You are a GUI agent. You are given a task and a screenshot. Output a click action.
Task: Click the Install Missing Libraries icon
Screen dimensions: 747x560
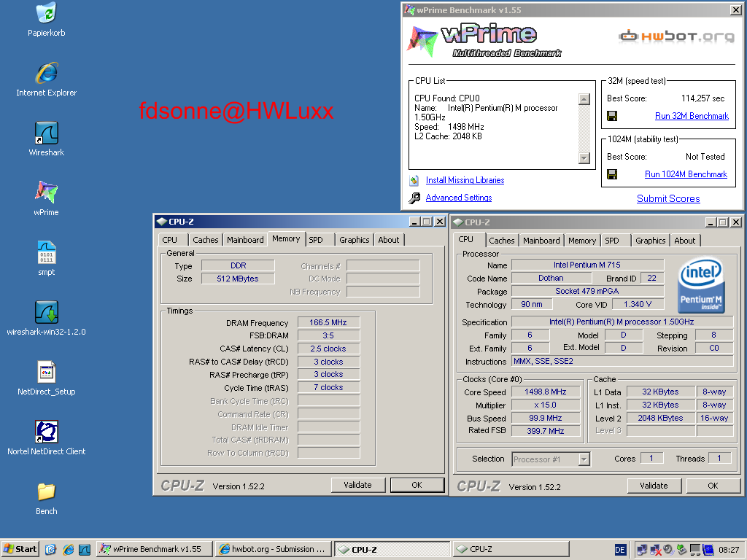click(414, 181)
